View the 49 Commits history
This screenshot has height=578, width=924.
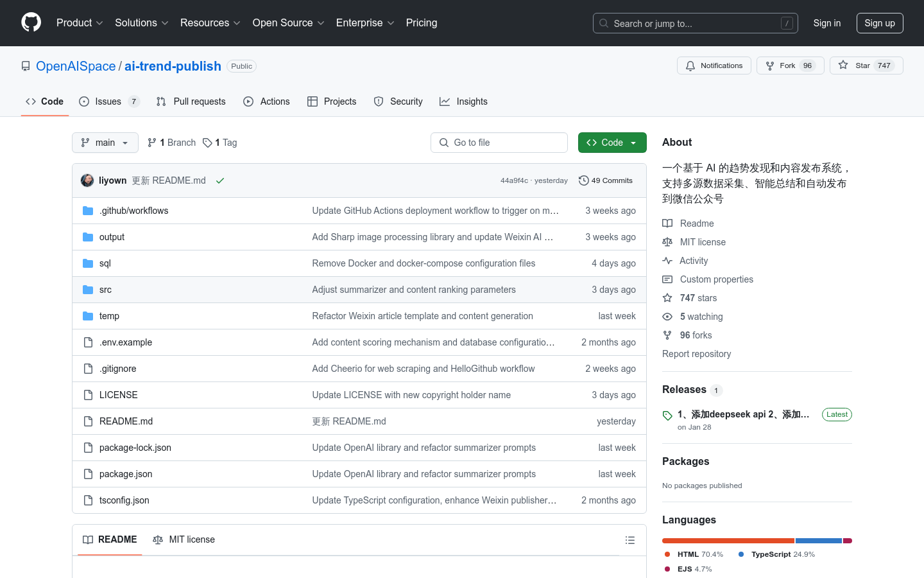pyautogui.click(x=606, y=180)
